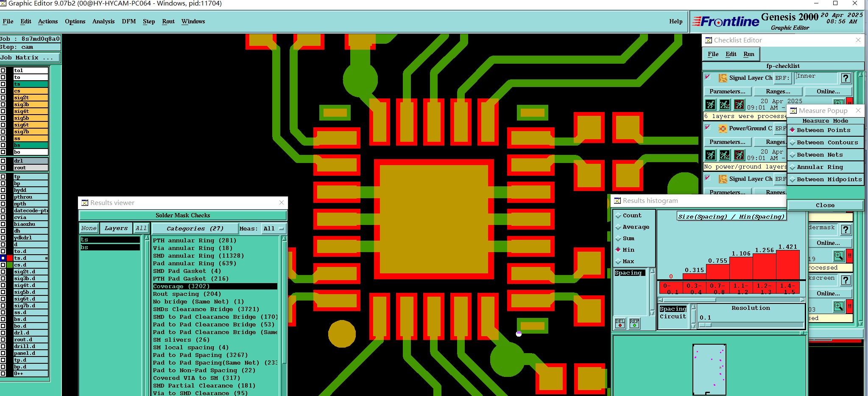Click the Results histogram window title icon
Viewport: 868px width, 396px height.
pyautogui.click(x=617, y=201)
